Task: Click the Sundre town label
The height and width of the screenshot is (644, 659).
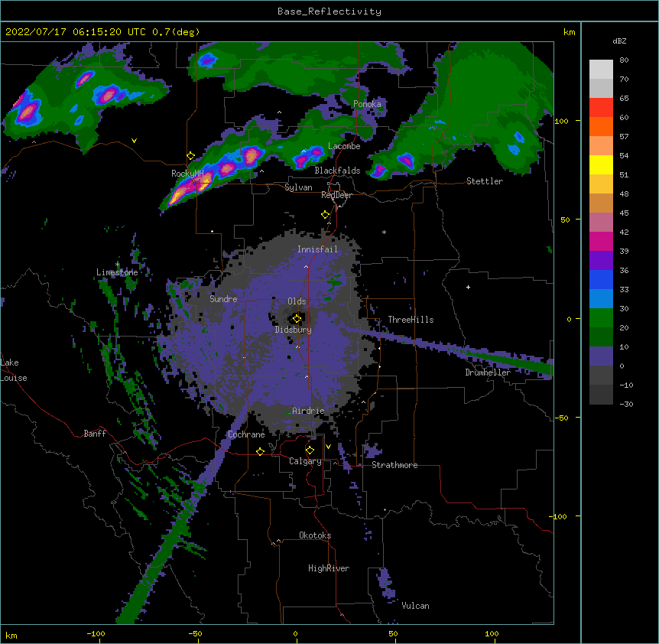Action: (x=223, y=299)
